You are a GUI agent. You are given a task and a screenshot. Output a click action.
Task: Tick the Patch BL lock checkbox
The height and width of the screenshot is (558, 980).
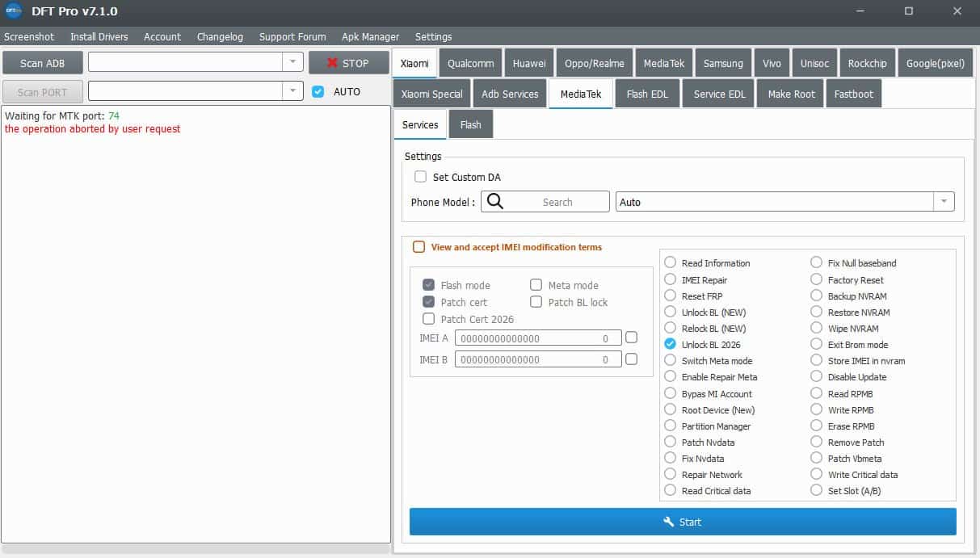536,302
